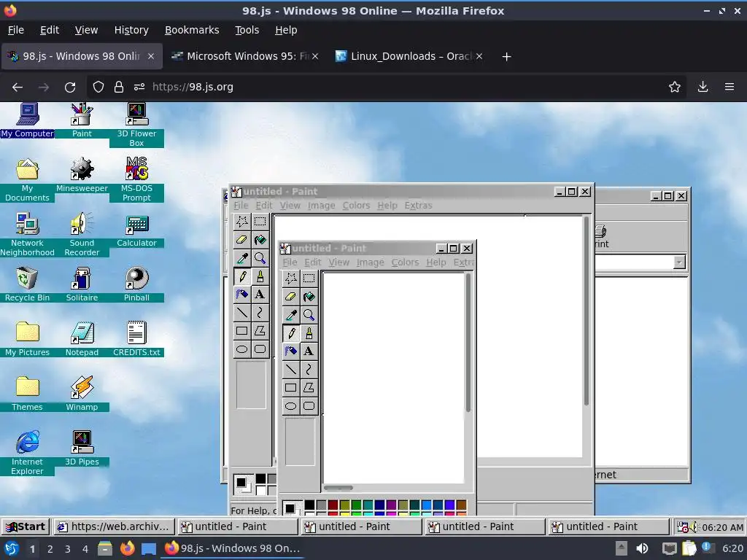Select Polygon tool in front Paint window
Screen dimensions: 747x560
[x=309, y=388]
